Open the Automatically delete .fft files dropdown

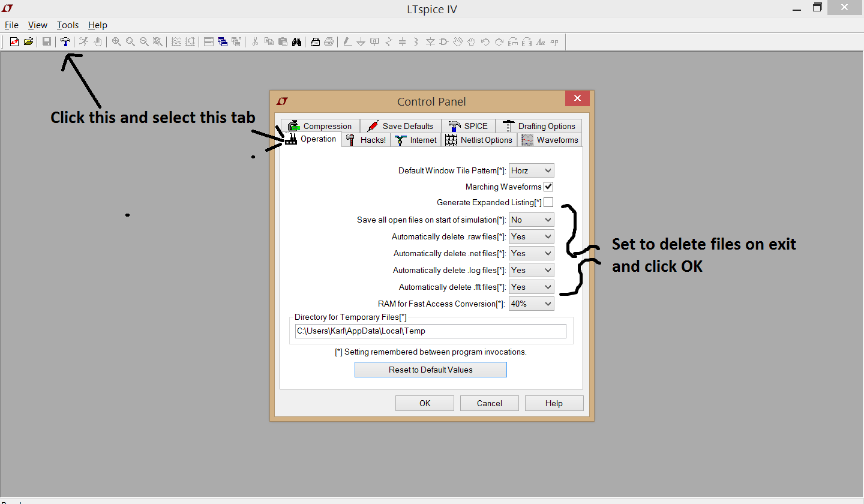pos(531,287)
